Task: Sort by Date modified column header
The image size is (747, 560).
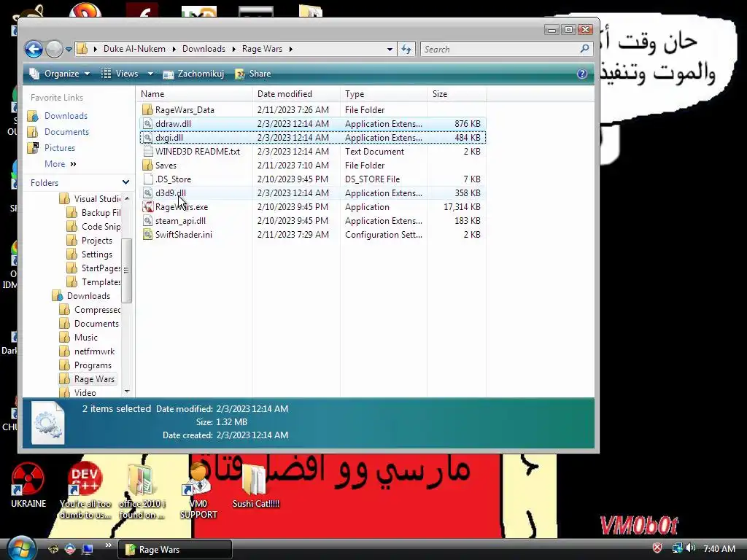Action: 296,94
